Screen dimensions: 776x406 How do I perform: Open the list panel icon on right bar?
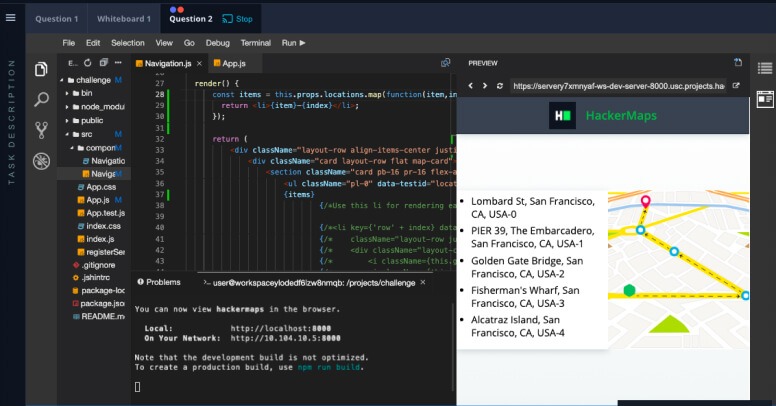tap(765, 68)
